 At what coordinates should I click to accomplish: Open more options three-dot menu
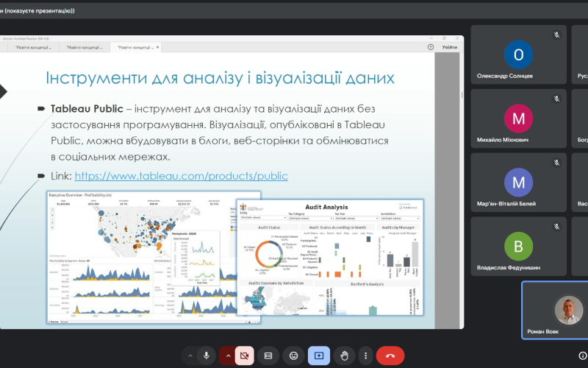(x=365, y=355)
